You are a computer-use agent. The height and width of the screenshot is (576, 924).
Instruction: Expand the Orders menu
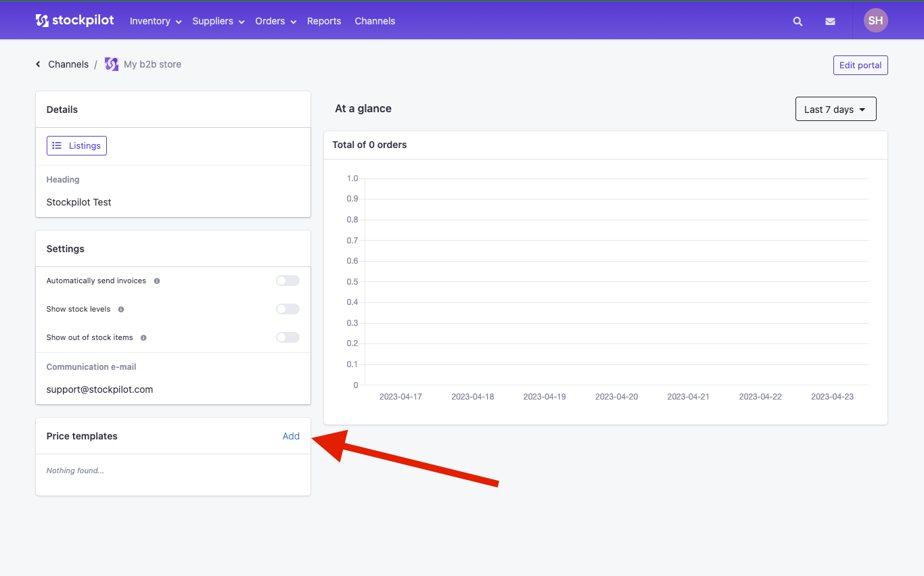coord(276,21)
